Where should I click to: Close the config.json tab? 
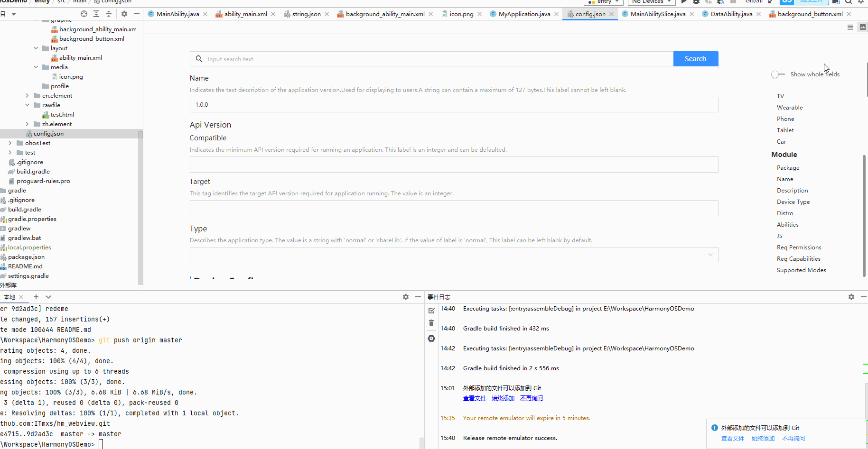(612, 14)
